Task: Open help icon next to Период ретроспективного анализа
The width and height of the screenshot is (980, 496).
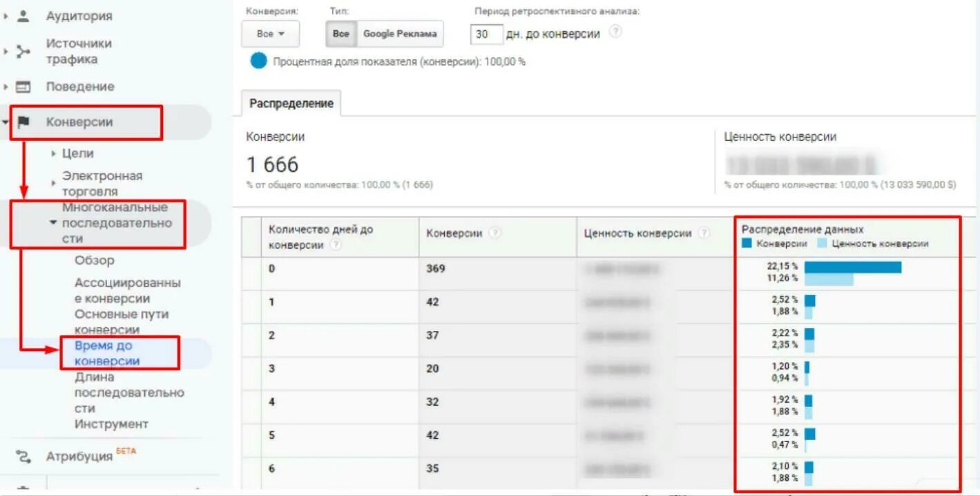Action: pos(615,32)
